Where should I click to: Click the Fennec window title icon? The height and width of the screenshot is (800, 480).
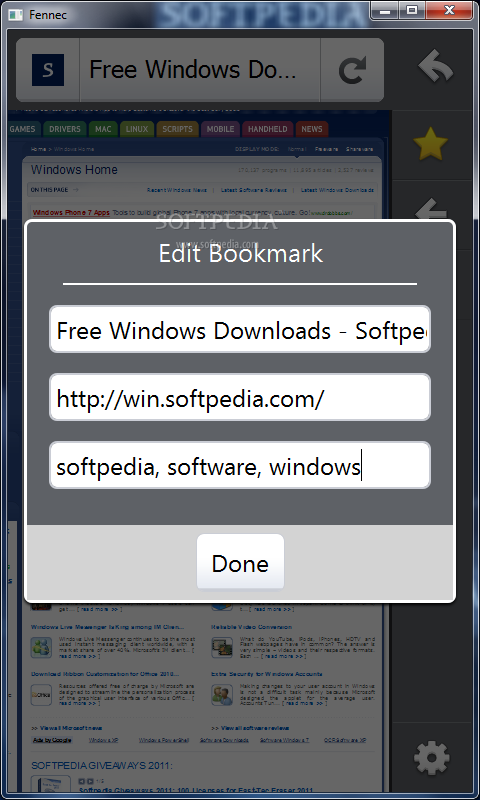[x=16, y=14]
